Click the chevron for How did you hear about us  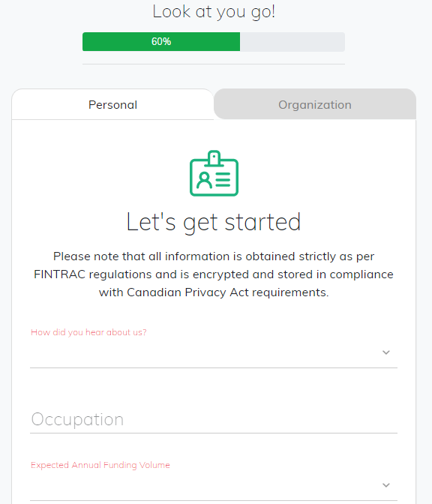[x=386, y=352]
